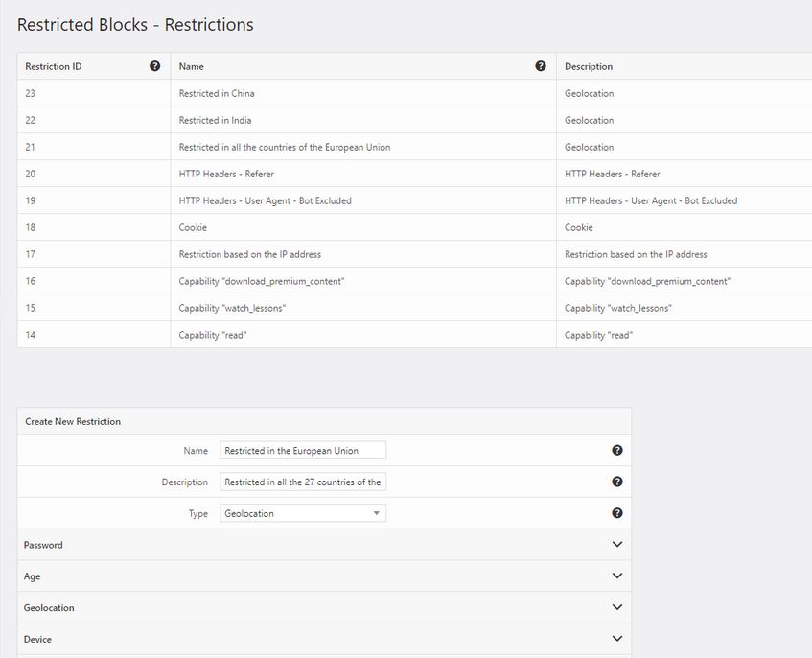This screenshot has height=658, width=812.
Task: Click Restriction based on the IP address name
Action: click(x=249, y=254)
